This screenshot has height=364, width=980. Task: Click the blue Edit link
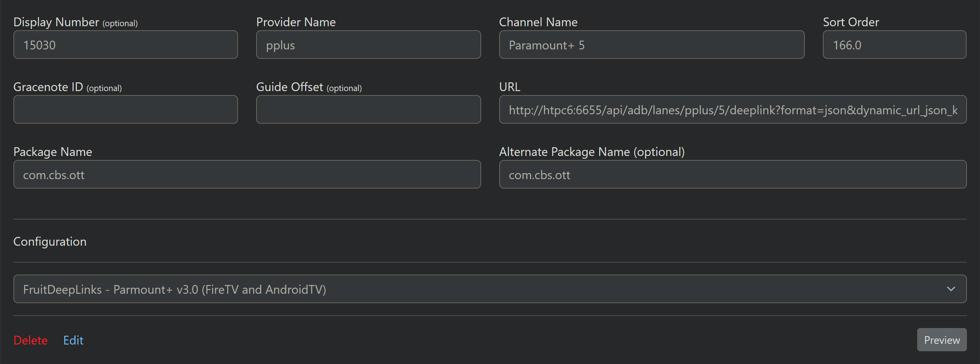[x=73, y=340]
